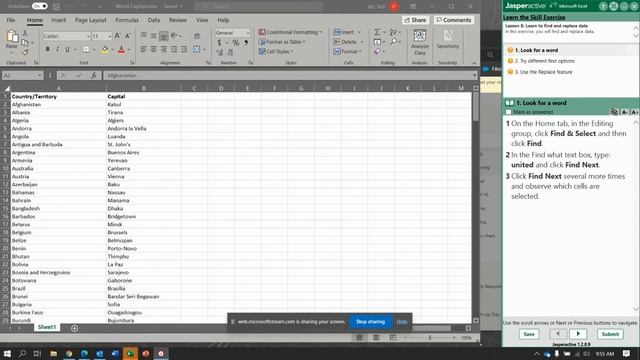640x360 pixels.
Task: Click the Sort & Filter icon
Action: [393, 32]
